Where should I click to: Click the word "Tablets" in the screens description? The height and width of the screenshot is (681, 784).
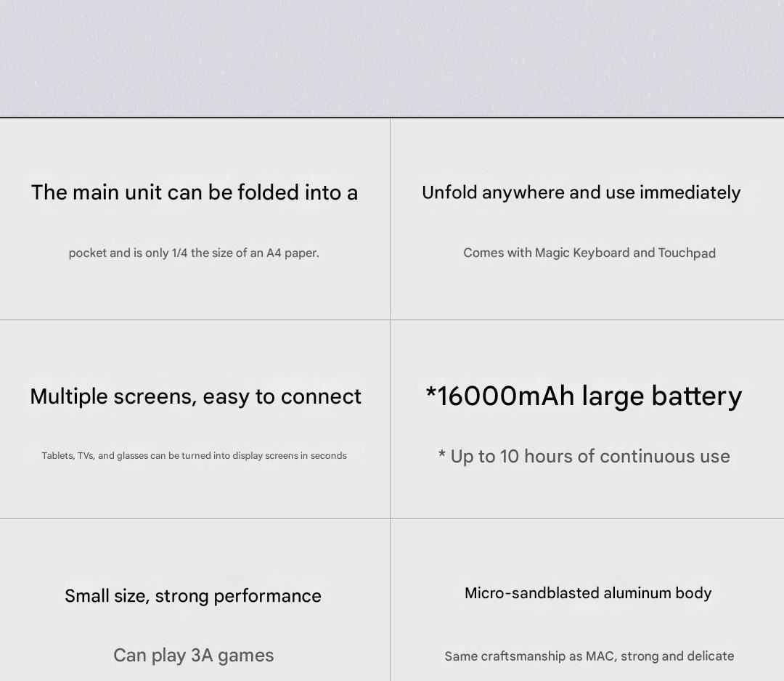tap(57, 456)
